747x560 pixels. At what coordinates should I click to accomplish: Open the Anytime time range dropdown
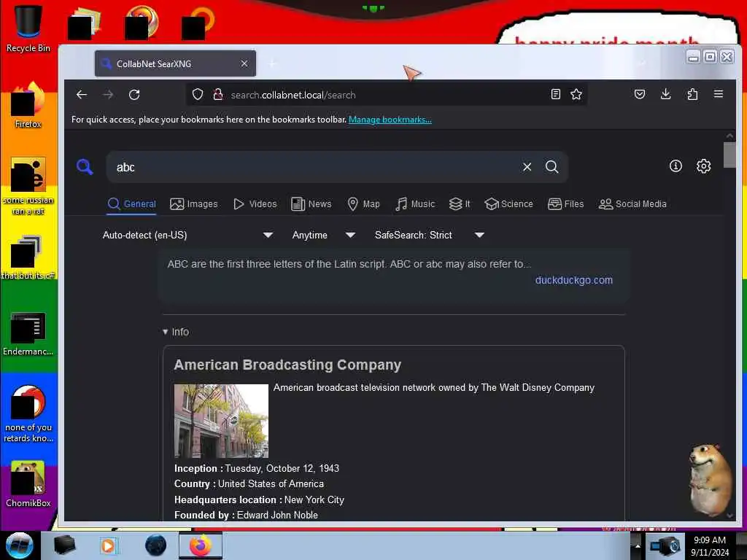pos(323,235)
